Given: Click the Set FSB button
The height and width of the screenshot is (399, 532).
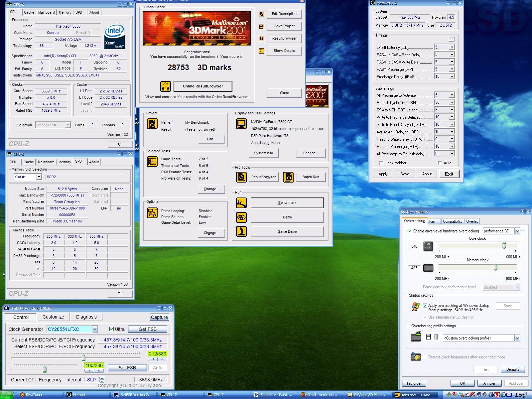Looking at the screenshot, I should click(127, 368).
